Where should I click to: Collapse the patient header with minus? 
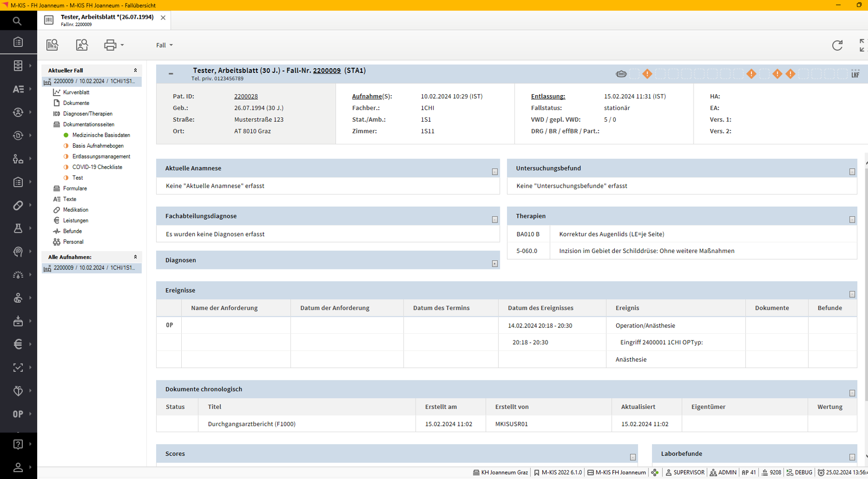click(171, 74)
